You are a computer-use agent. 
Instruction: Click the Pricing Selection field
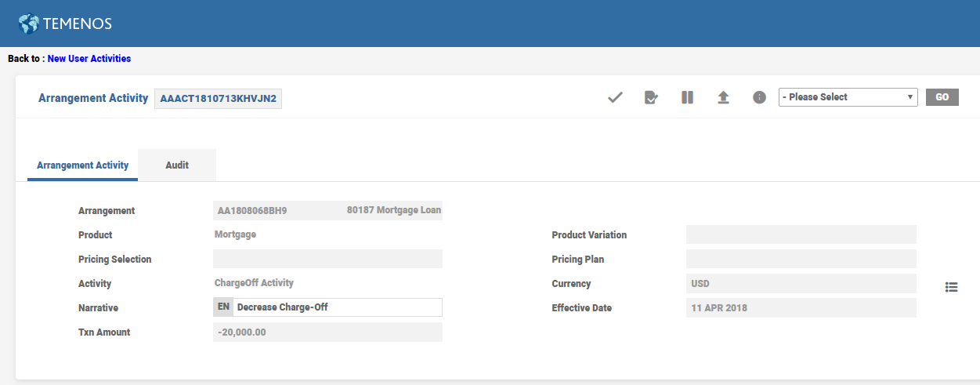[327, 260]
